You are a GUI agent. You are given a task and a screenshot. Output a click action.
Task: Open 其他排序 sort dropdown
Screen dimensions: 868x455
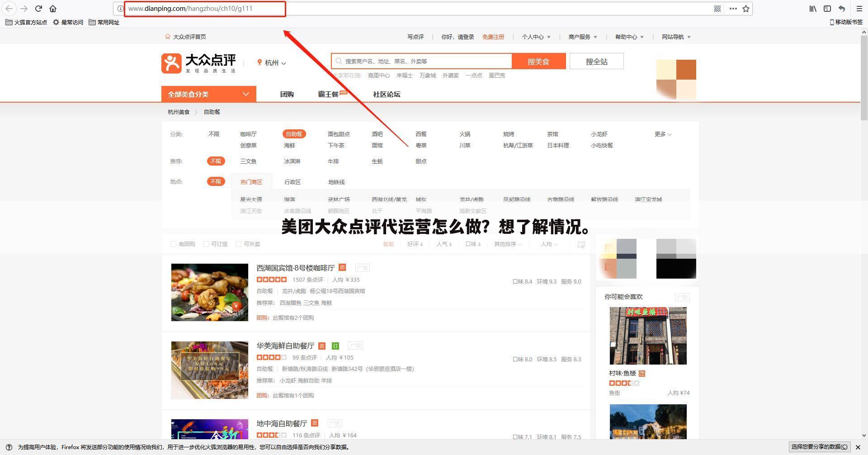tap(508, 244)
